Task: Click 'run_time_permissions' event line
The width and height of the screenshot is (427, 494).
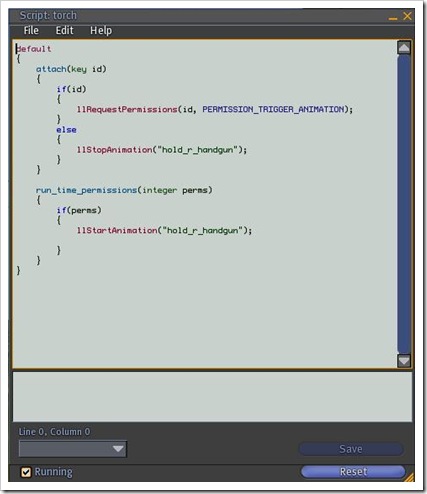Action: point(124,190)
